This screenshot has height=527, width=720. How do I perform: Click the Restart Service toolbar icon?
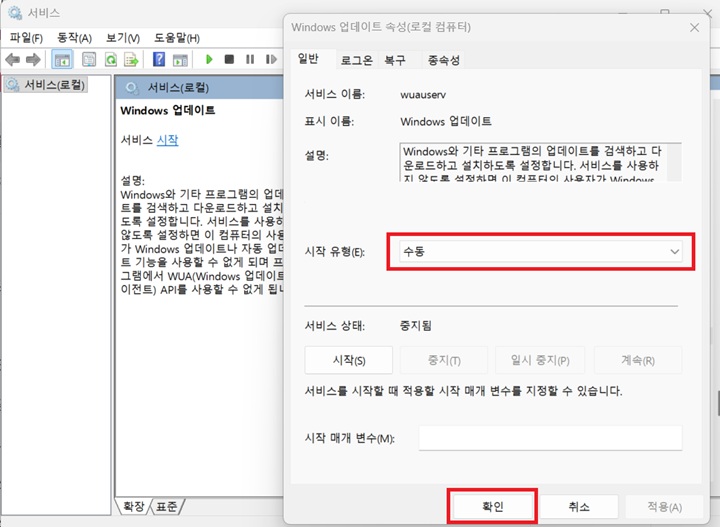[x=271, y=59]
